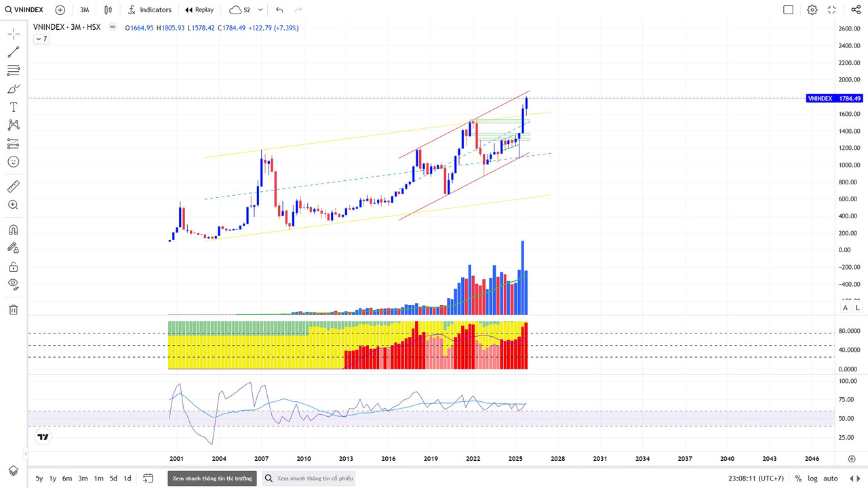Add a comparison symbol with the plus icon
This screenshot has height=488, width=868.
click(x=60, y=10)
